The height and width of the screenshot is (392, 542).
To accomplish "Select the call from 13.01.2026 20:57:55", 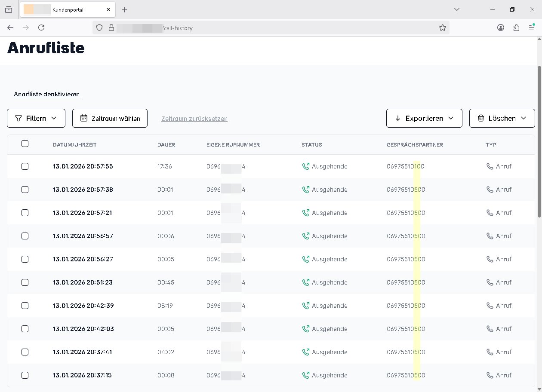I will tap(25, 166).
